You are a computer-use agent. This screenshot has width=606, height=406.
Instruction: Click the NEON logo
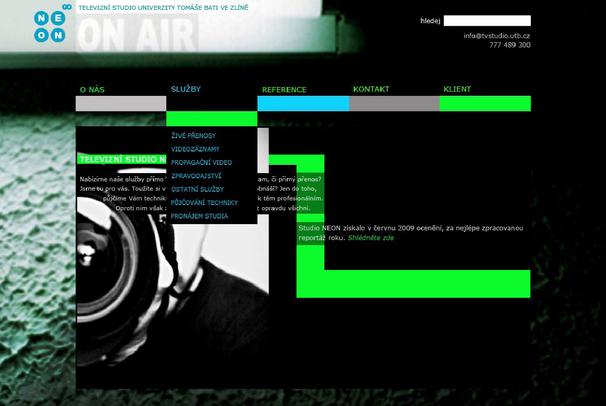point(49,25)
